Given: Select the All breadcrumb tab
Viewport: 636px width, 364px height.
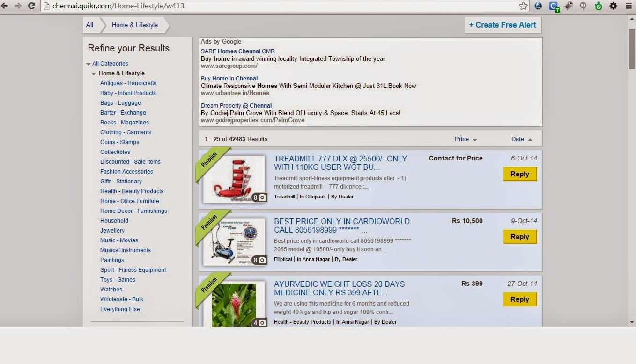Looking at the screenshot, I should pos(89,25).
